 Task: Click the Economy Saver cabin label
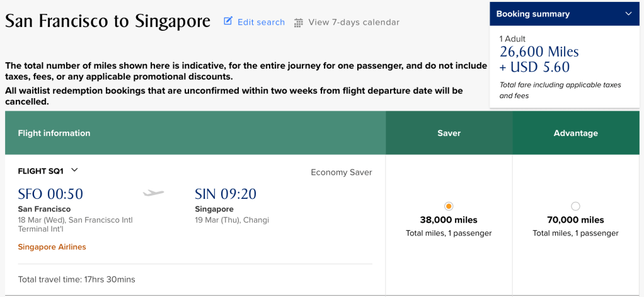click(x=341, y=172)
